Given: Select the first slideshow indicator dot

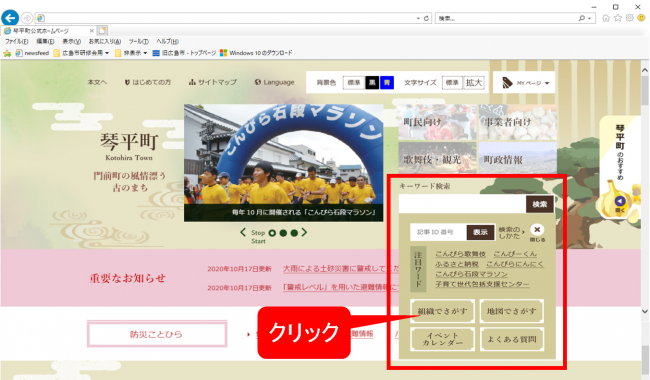Looking at the screenshot, I should click(x=272, y=233).
